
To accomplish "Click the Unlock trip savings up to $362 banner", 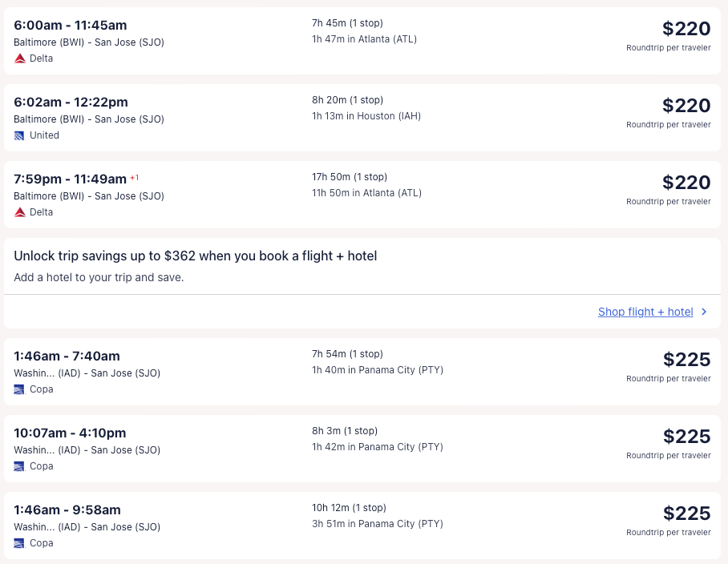I will (195, 256).
